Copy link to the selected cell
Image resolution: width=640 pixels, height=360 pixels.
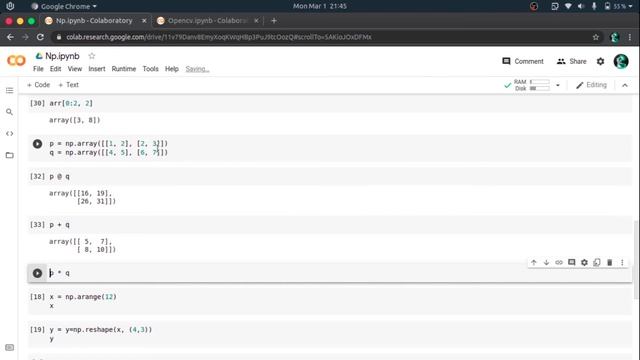[x=559, y=262]
